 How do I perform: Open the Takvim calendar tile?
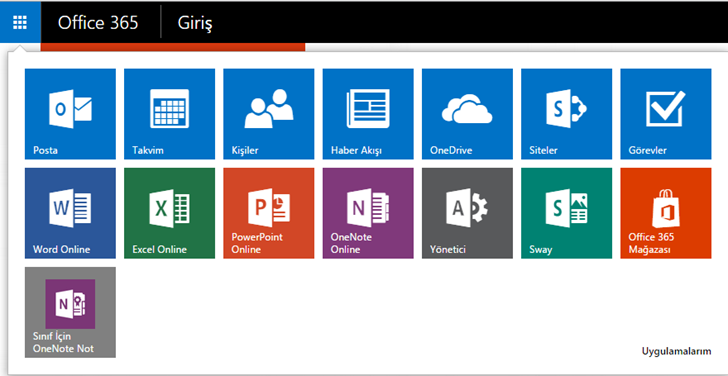pos(169,114)
